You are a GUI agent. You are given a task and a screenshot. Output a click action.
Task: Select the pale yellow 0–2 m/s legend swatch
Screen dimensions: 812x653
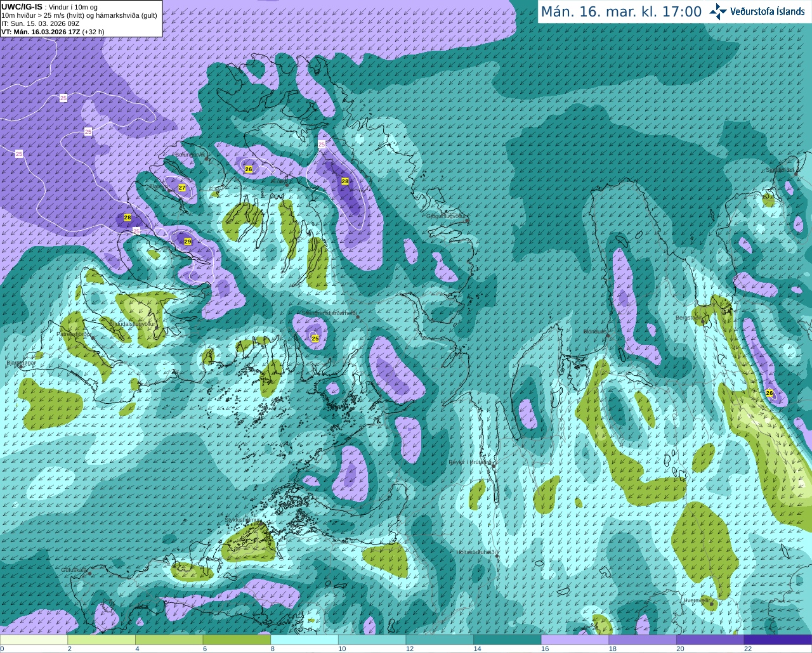coord(34,640)
